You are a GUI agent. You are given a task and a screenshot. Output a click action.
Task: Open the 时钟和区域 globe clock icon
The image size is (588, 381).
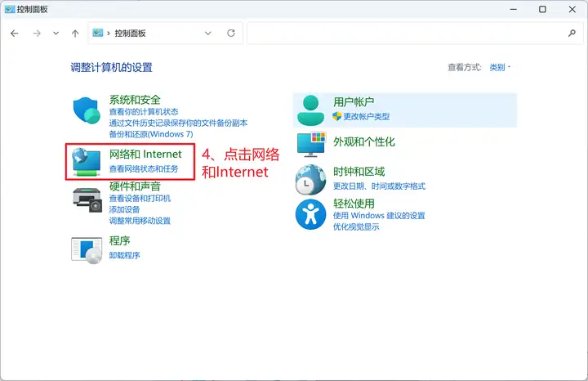click(310, 179)
